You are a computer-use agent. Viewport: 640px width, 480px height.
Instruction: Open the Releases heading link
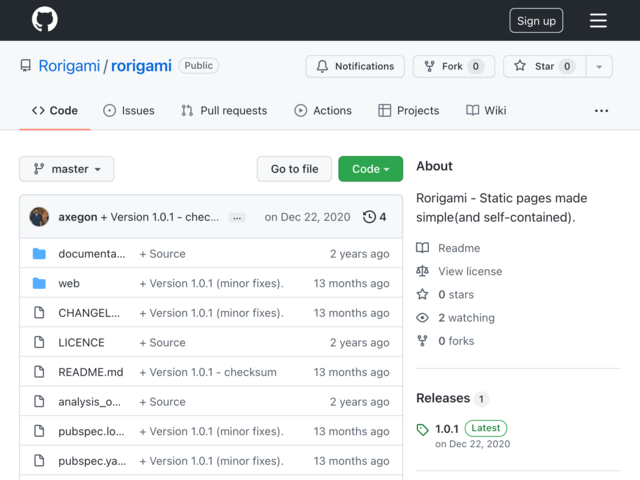point(443,398)
